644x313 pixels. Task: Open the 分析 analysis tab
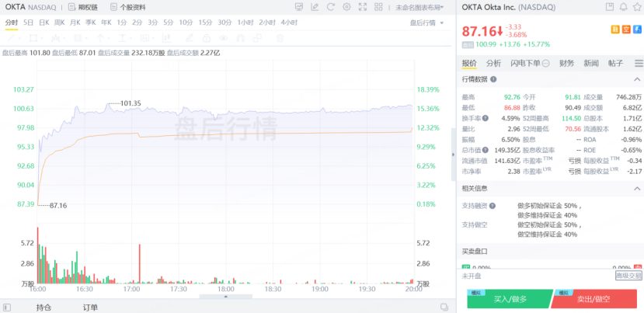point(493,63)
